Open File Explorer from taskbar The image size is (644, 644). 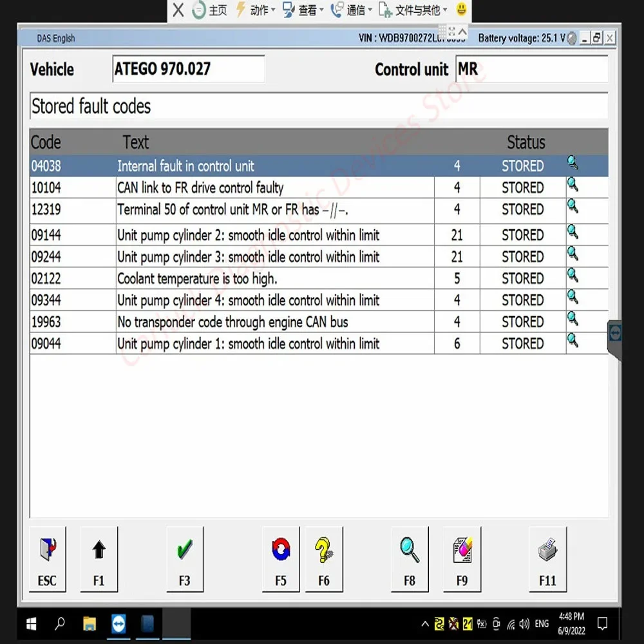tap(90, 624)
